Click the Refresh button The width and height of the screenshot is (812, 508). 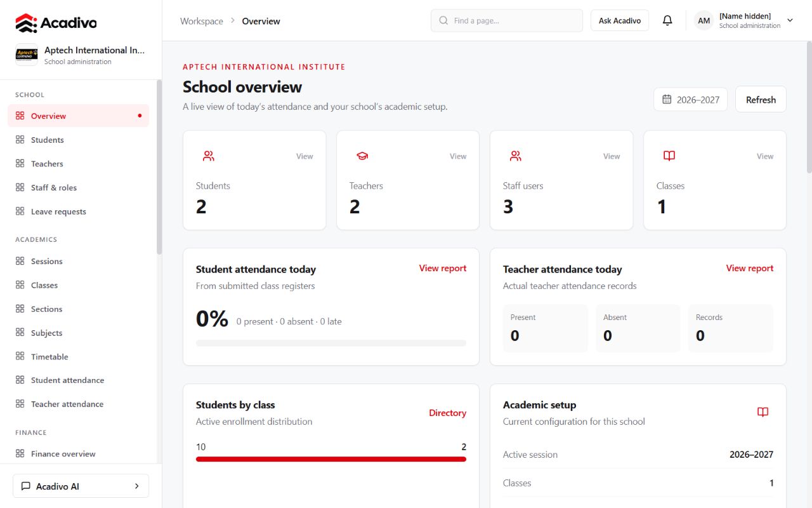pyautogui.click(x=761, y=100)
